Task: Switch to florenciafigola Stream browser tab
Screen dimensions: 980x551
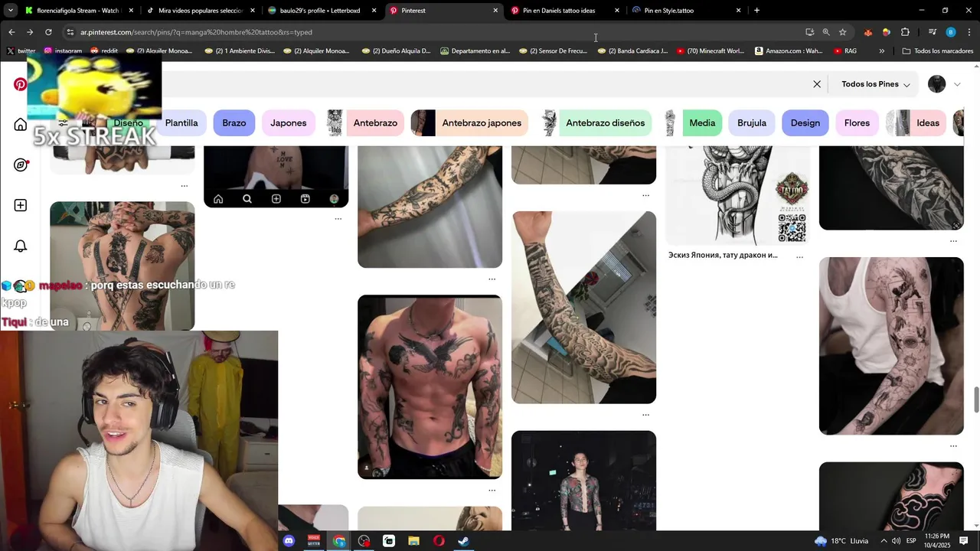Action: tap(78, 11)
